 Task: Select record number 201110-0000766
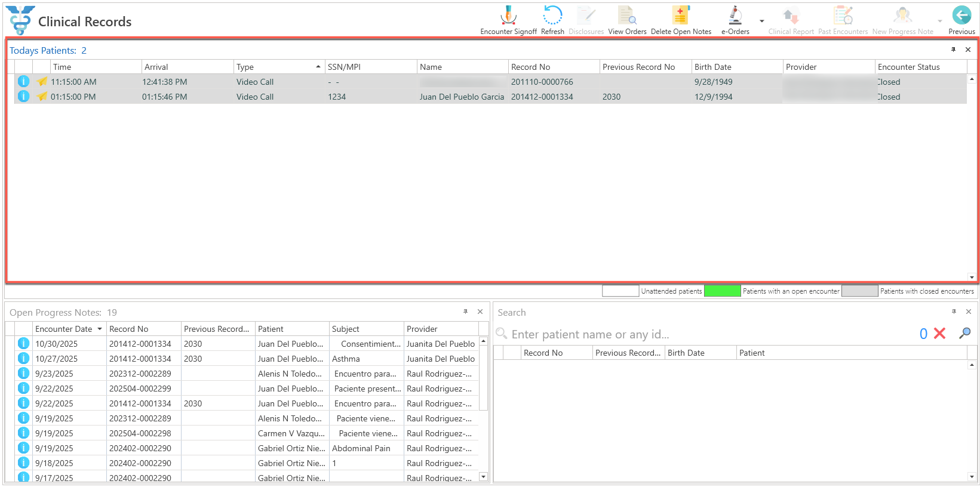click(542, 82)
